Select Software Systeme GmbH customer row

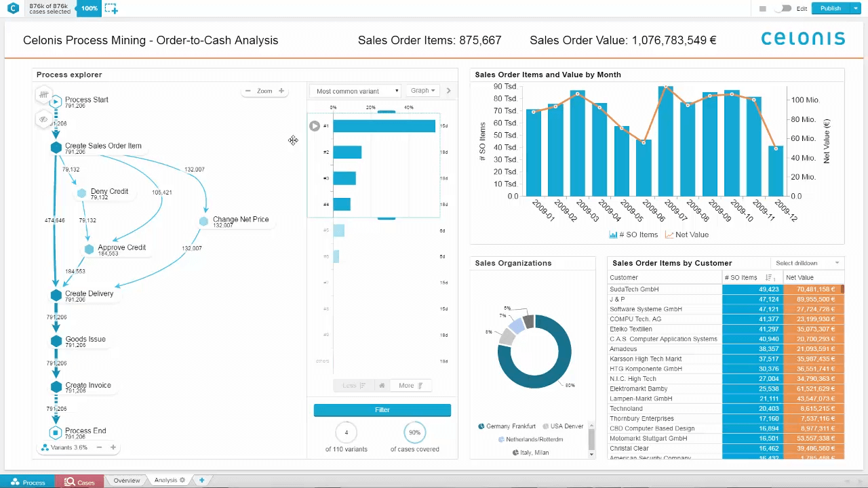(x=726, y=309)
